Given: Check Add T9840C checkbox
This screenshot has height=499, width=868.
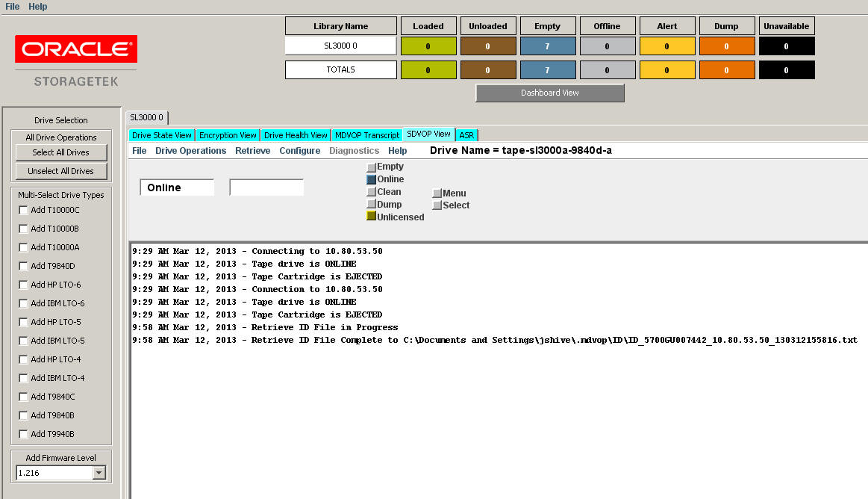Looking at the screenshot, I should tap(23, 397).
